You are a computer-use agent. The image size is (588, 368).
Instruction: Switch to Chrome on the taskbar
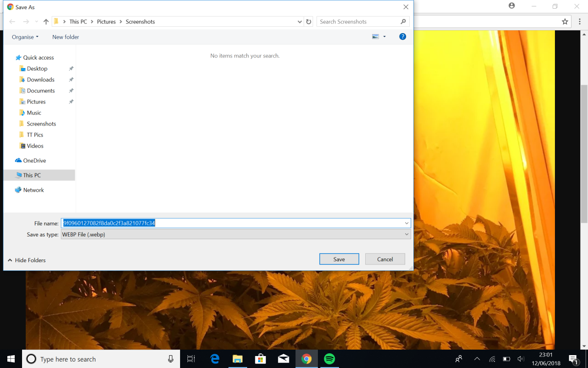[306, 359]
